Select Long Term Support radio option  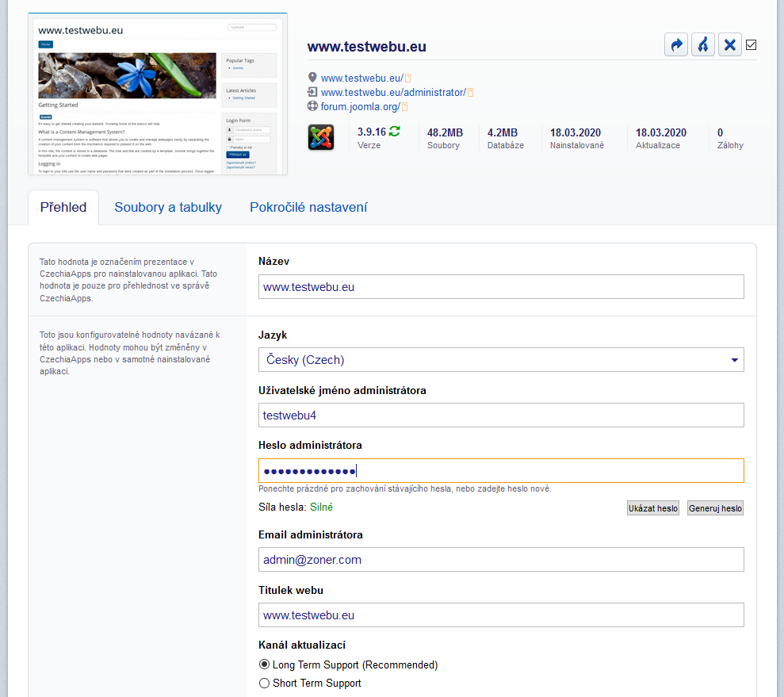pos(265,664)
